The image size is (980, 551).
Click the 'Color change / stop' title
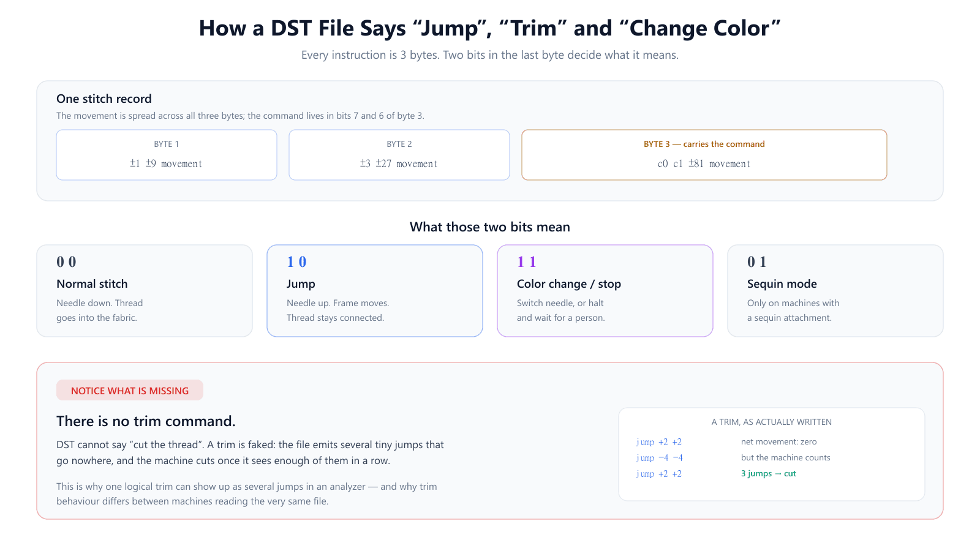569,284
